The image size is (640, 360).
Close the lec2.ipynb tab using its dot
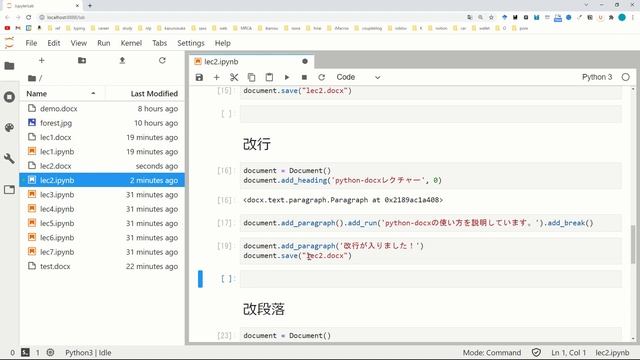tap(305, 61)
